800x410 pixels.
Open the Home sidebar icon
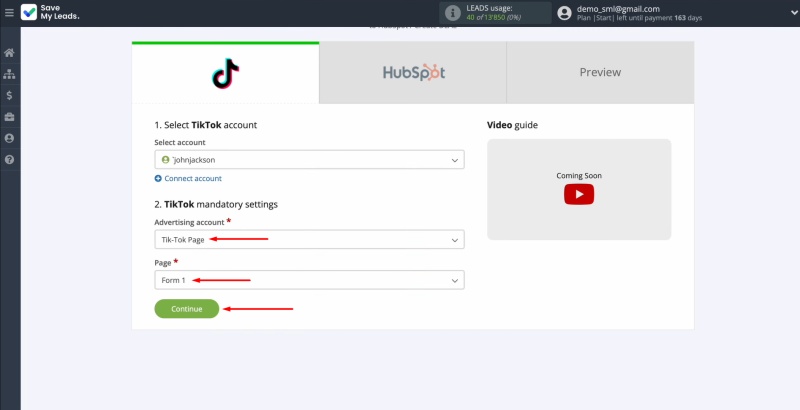point(9,53)
